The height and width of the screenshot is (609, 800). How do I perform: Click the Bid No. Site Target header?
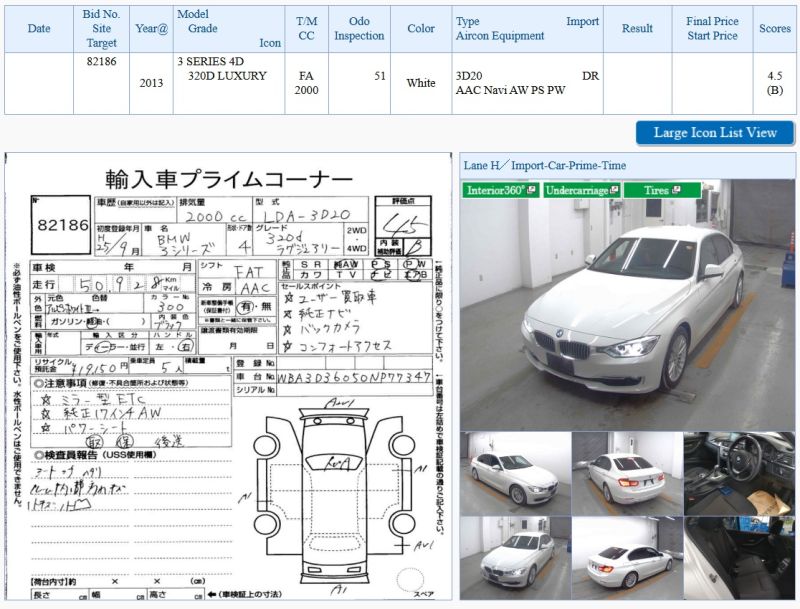[x=102, y=29]
